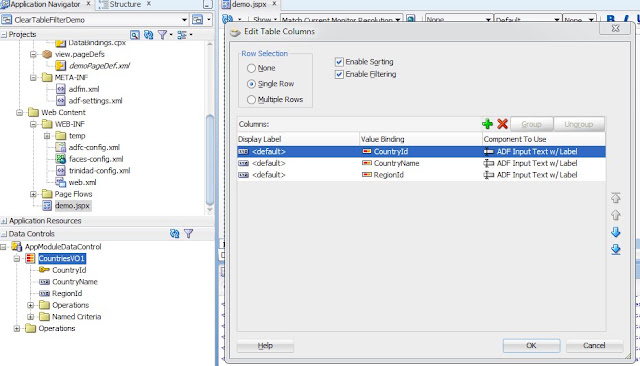Image resolution: width=640 pixels, height=366 pixels.
Task: Choose Single Row selection option
Action: 251,84
